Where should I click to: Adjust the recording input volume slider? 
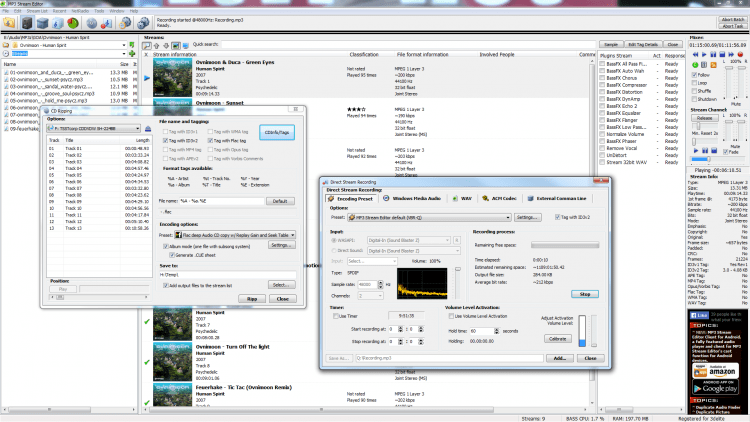(457, 282)
